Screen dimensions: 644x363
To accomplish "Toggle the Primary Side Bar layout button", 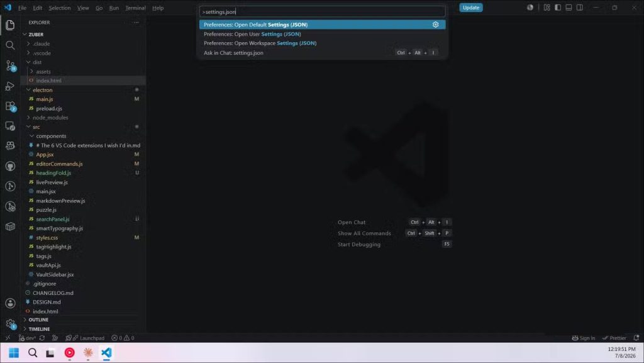I will click(x=558, y=8).
